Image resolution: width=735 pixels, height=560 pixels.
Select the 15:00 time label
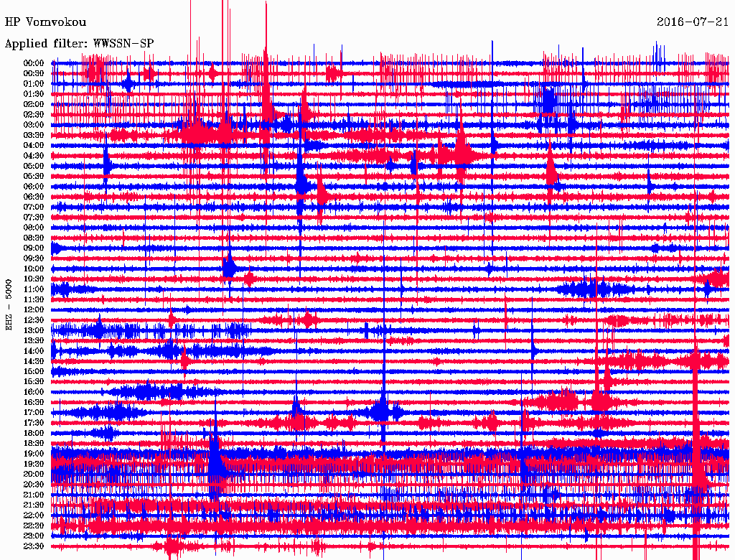[34, 371]
